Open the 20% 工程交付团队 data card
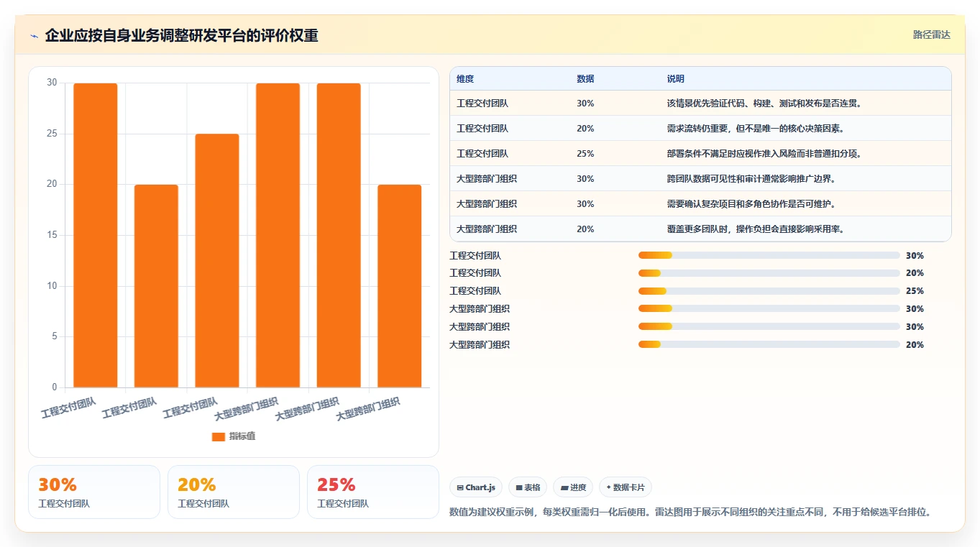Screen dimensions: 980x547 click(234, 492)
